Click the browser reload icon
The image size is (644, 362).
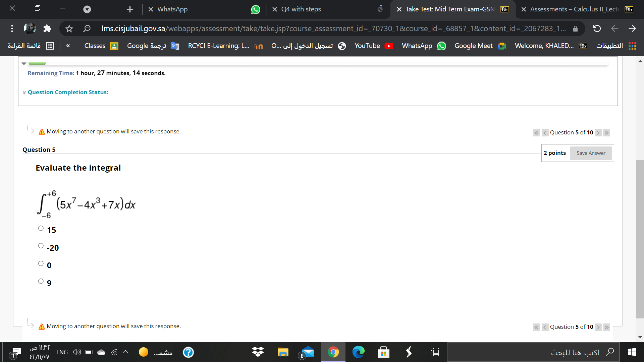point(597,29)
